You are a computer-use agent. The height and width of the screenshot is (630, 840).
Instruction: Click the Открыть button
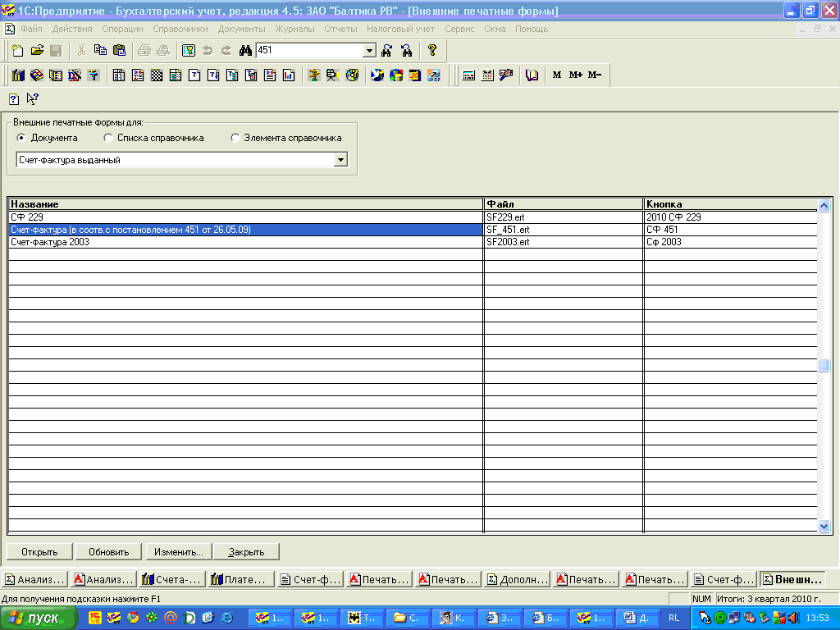pos(39,552)
